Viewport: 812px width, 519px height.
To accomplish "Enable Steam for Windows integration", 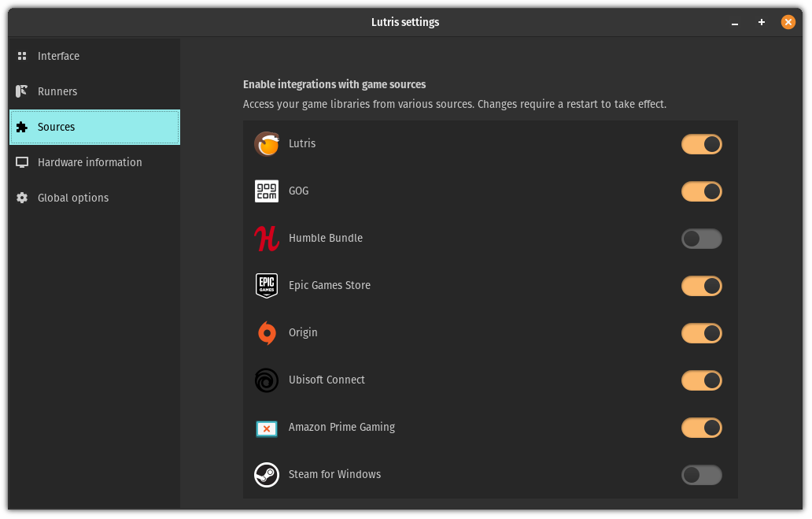I will pos(701,475).
